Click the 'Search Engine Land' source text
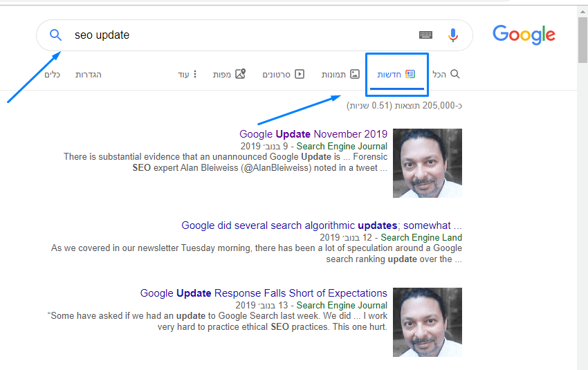588x370 pixels. click(421, 237)
